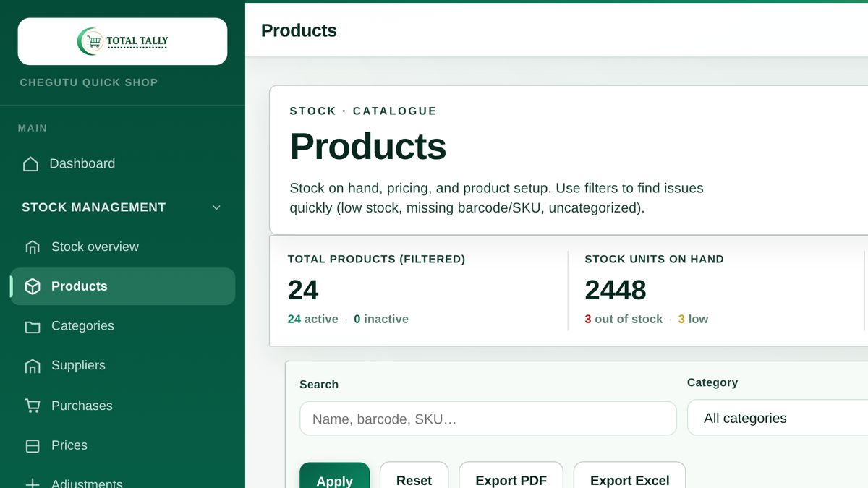The width and height of the screenshot is (868, 488).
Task: Select the Stock Management section header
Action: click(x=122, y=207)
